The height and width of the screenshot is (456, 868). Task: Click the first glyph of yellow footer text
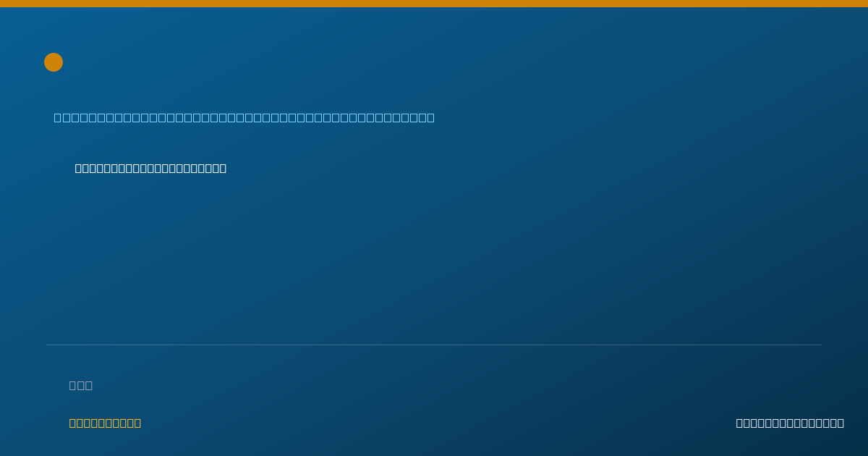tap(73, 423)
